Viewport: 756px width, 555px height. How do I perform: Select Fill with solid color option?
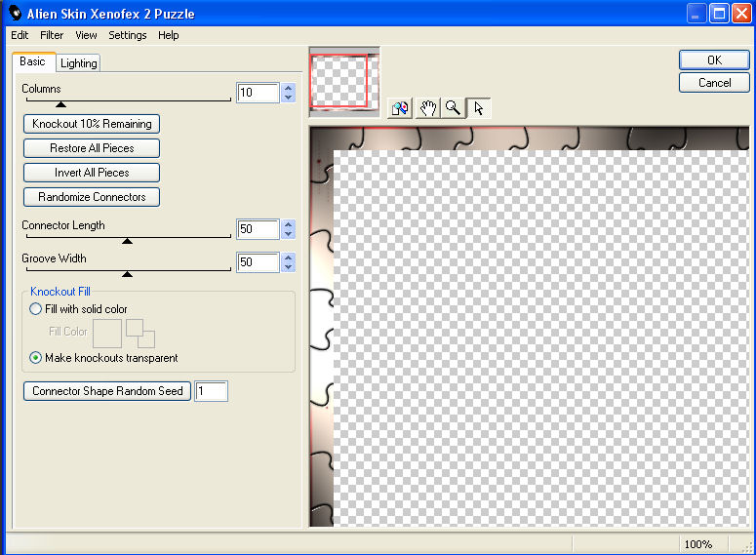[x=36, y=309]
